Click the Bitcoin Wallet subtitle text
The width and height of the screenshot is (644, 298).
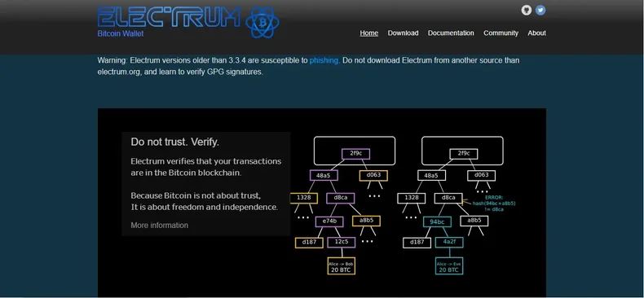point(121,33)
